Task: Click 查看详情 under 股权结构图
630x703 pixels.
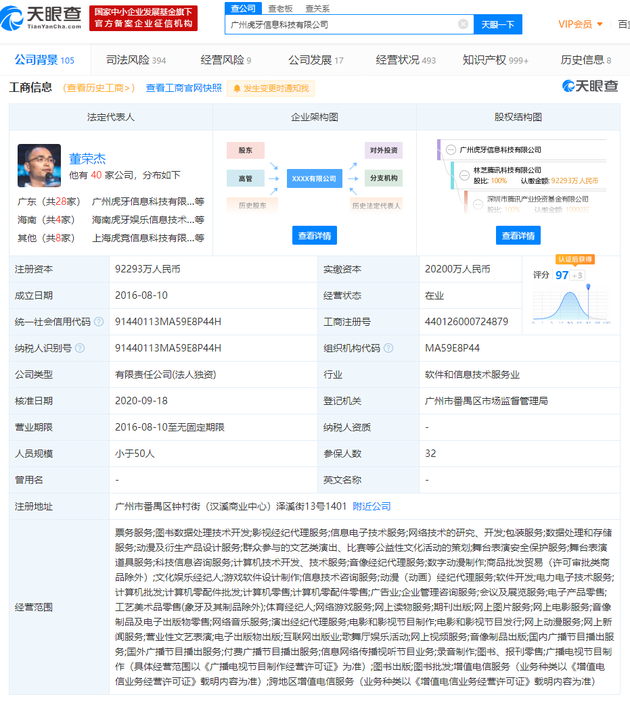Action: (517, 236)
